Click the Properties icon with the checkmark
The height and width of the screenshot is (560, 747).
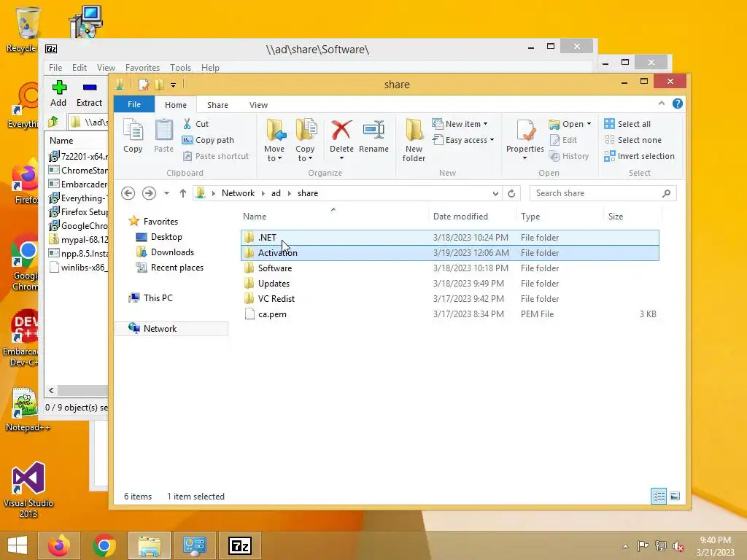tap(525, 130)
